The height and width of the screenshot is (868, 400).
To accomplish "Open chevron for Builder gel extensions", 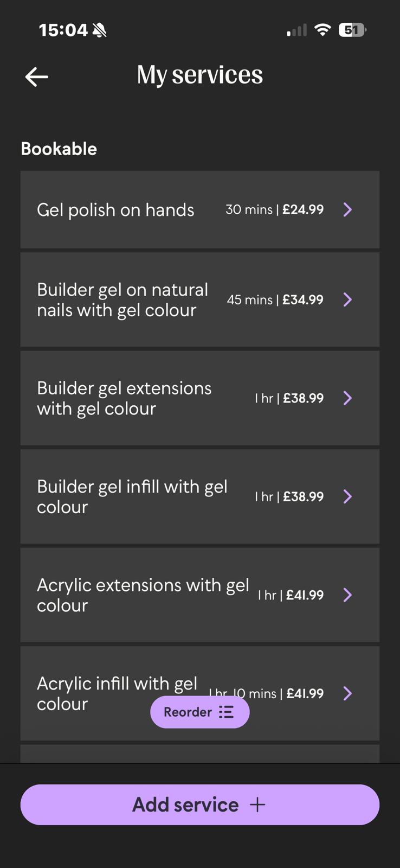I will coord(348,398).
